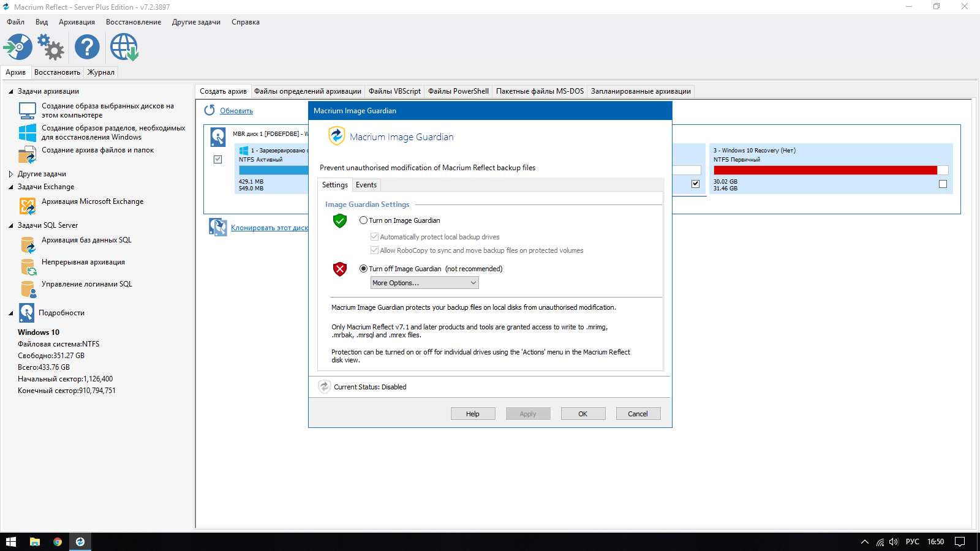The height and width of the screenshot is (551, 980).
Task: Collapse the Задачи SQL Server section
Action: tap(11, 225)
